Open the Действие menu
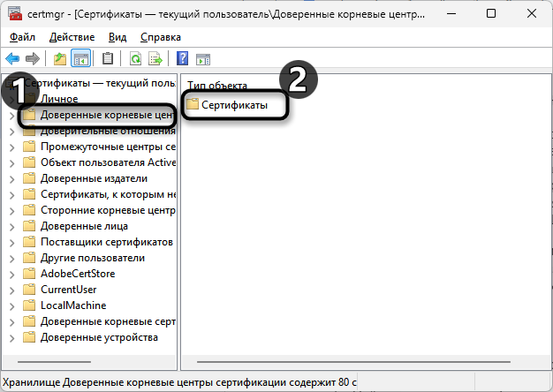553x392 pixels. click(x=72, y=37)
